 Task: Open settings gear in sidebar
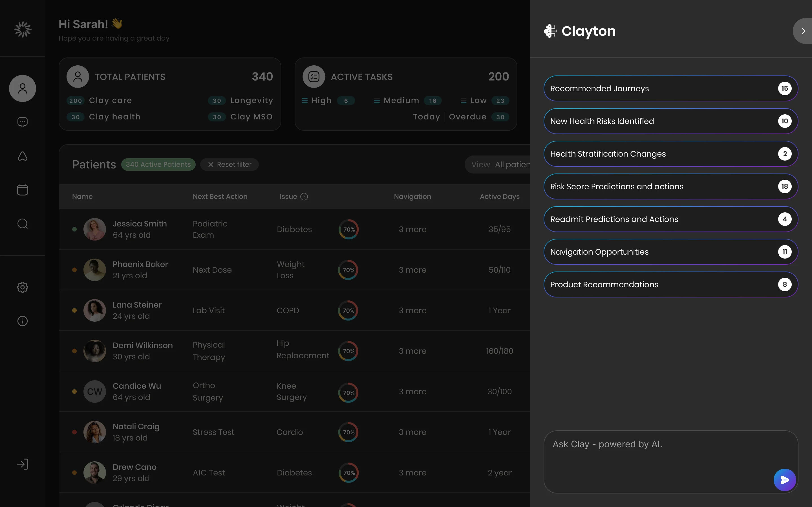(23, 287)
